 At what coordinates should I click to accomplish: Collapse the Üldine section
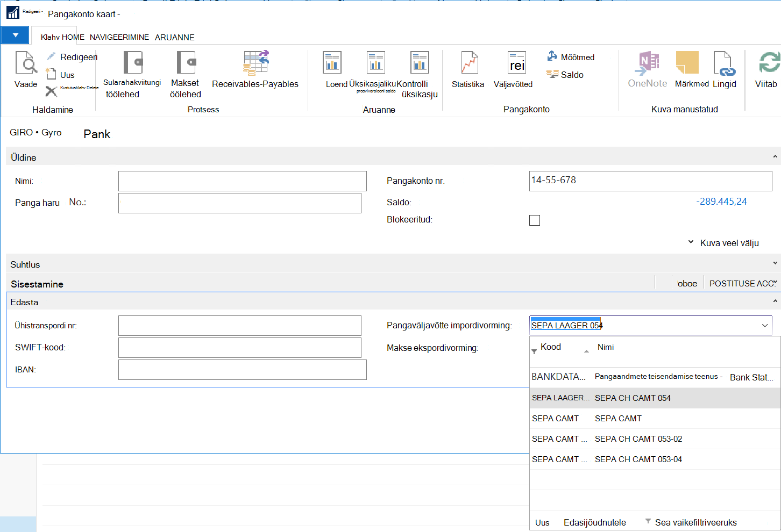(x=775, y=157)
